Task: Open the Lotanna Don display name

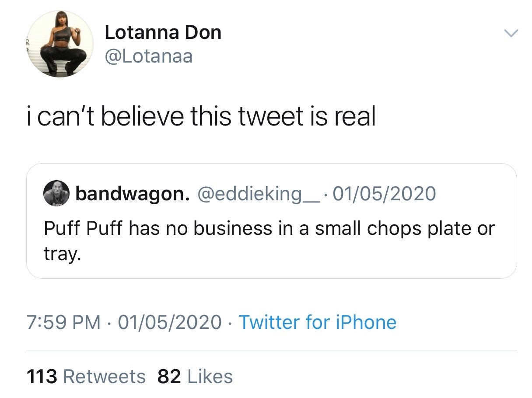Action: (163, 33)
